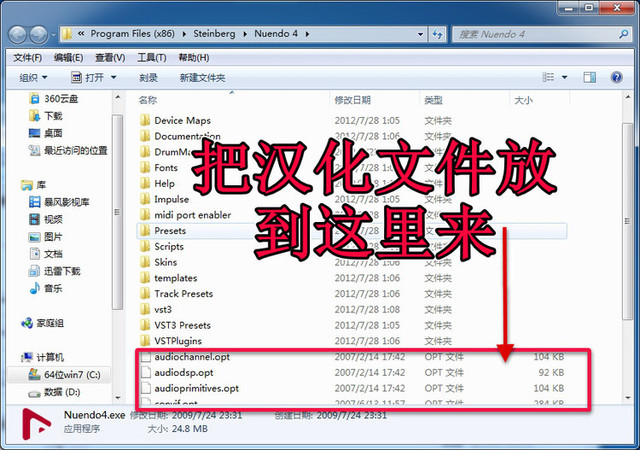The width and height of the screenshot is (640, 450).
Task: Open the 查看(V) menu
Action: click(x=108, y=57)
